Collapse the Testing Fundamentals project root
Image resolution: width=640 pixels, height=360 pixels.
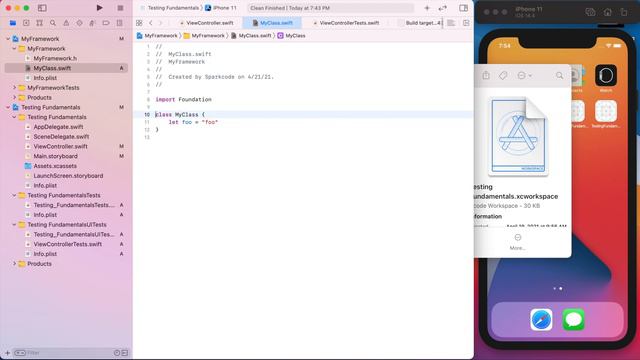[8, 107]
